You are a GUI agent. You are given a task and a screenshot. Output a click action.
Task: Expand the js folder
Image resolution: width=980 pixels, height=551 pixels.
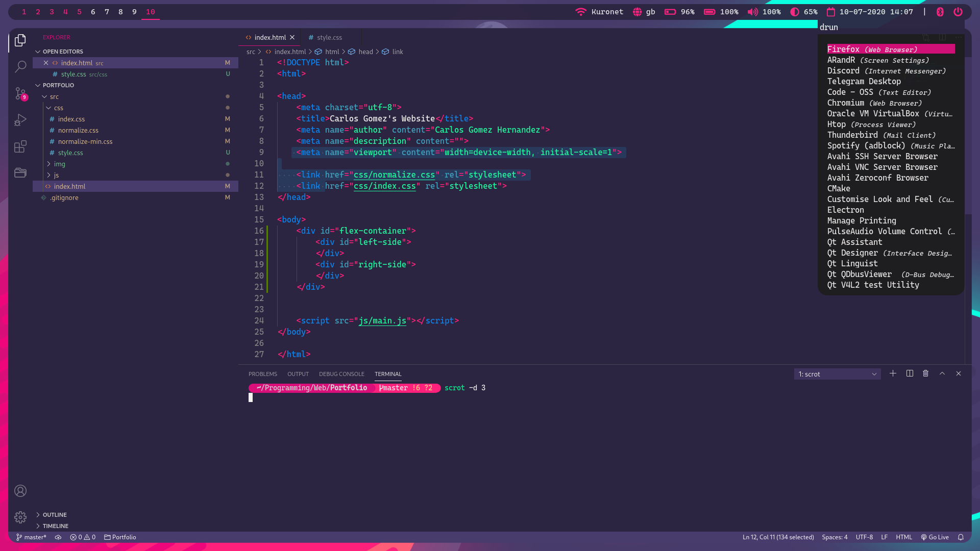point(135,175)
